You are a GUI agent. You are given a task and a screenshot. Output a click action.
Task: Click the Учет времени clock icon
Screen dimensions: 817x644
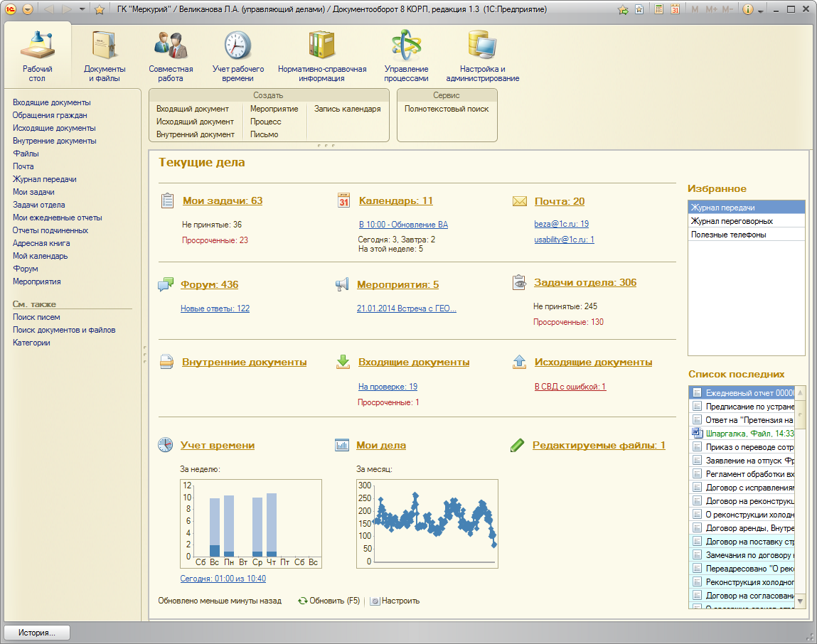click(165, 445)
